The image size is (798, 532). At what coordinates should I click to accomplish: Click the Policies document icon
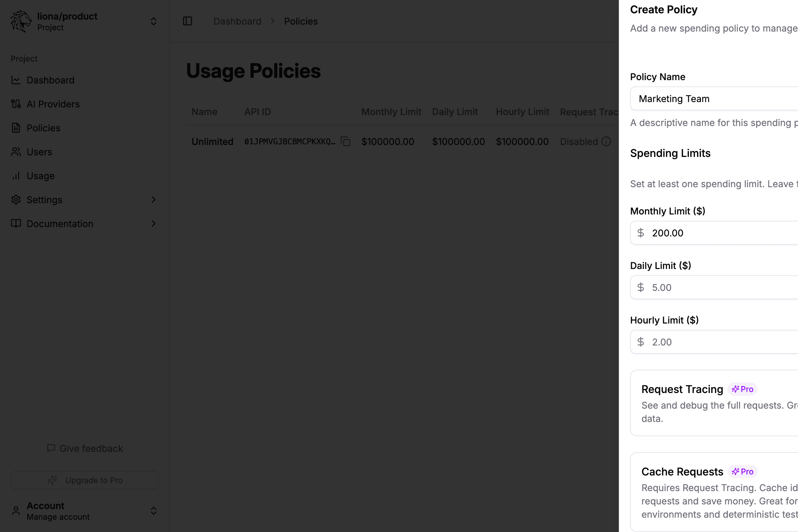[x=16, y=128]
